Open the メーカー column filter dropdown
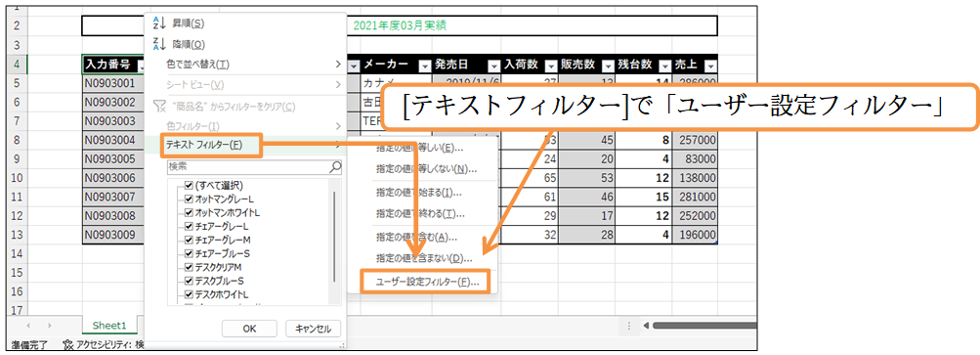 [x=425, y=66]
